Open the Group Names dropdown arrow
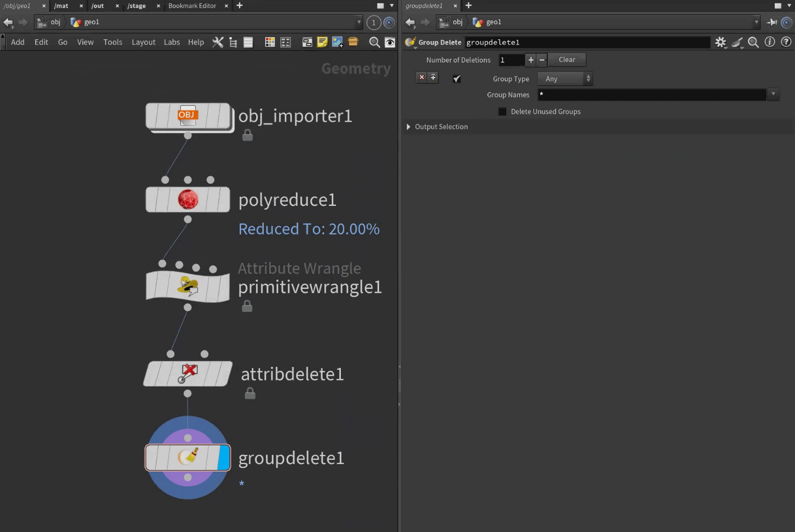 point(773,94)
